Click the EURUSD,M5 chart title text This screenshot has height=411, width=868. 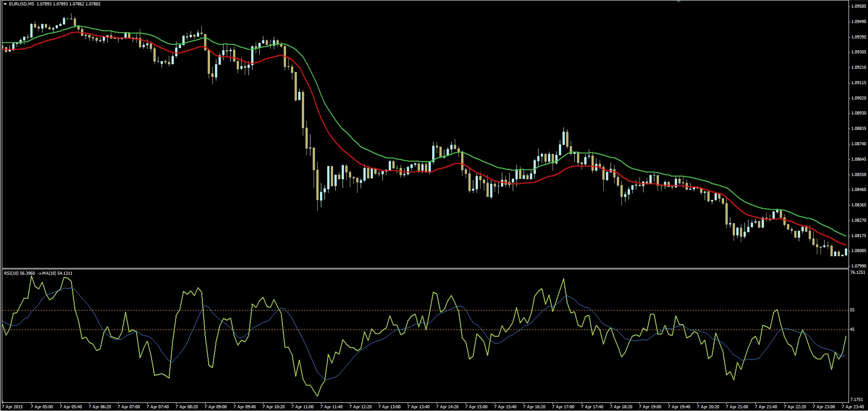pyautogui.click(x=21, y=4)
